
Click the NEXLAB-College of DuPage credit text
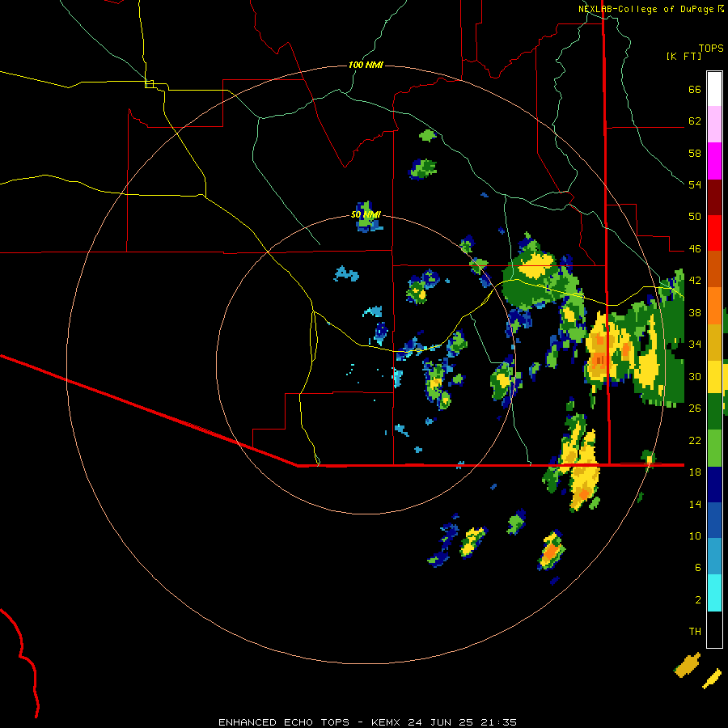(650, 9)
